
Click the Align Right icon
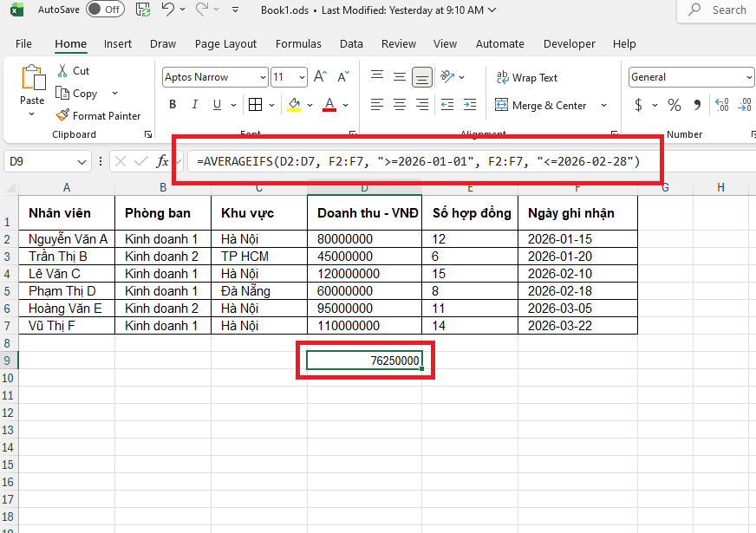point(422,105)
